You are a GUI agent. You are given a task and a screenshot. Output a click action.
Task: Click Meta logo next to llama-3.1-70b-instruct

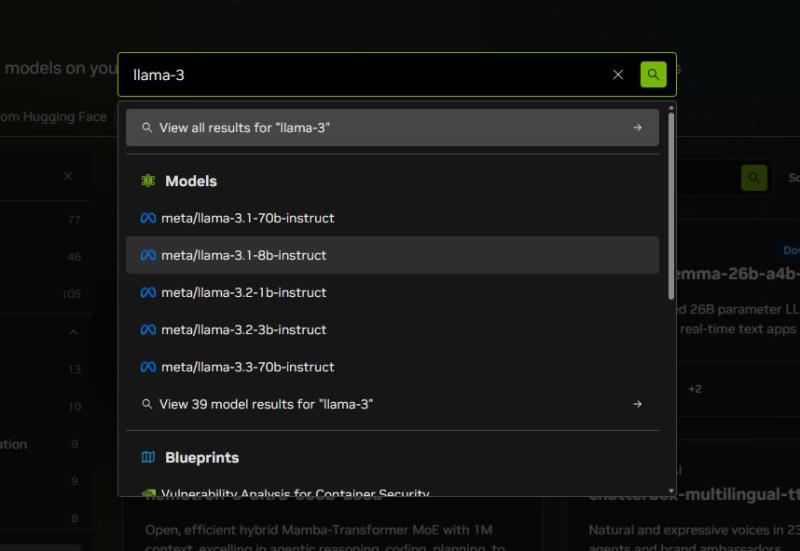point(148,218)
